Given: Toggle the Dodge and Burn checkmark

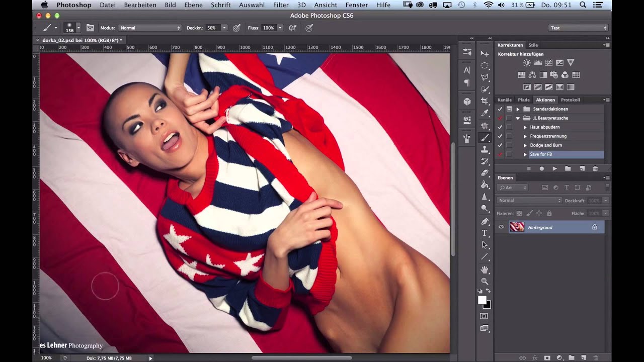Looking at the screenshot, I should [500, 145].
